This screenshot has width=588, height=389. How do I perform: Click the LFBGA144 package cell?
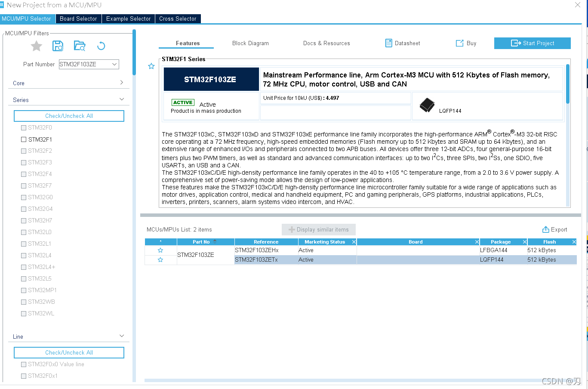pos(503,250)
